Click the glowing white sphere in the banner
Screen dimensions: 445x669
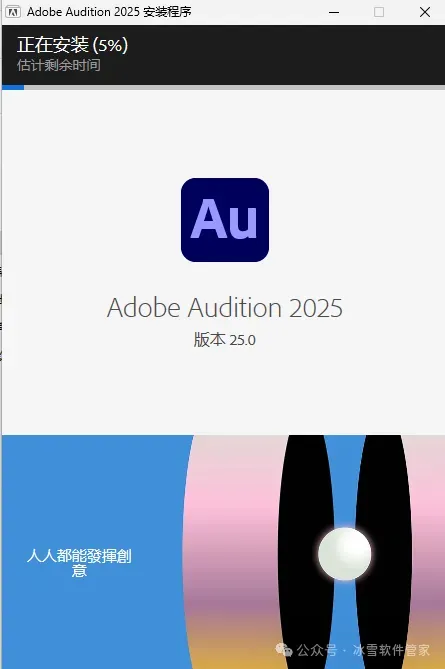click(x=345, y=554)
